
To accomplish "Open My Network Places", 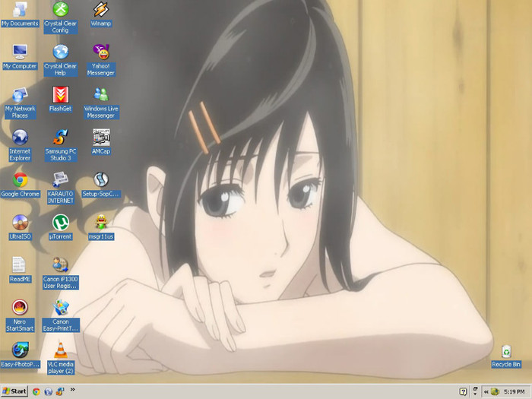I will 20,103.
